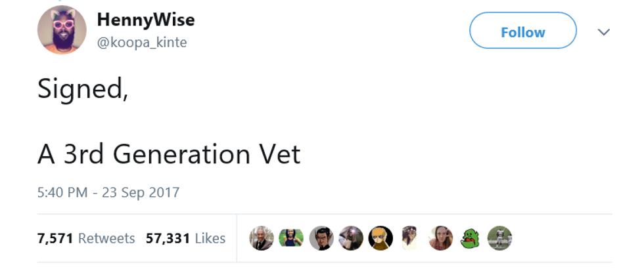View the 57,331 Likes list

(185, 238)
